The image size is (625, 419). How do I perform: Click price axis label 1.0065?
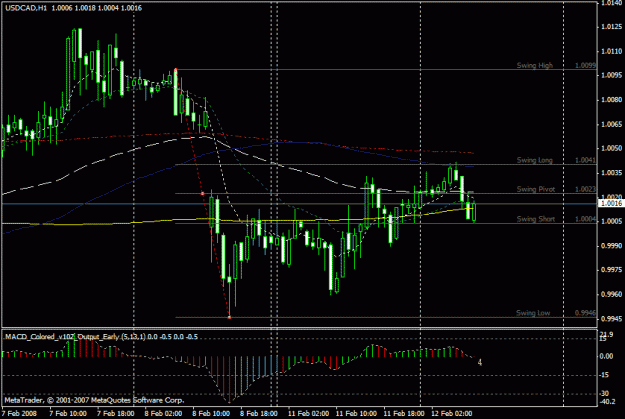[611, 124]
